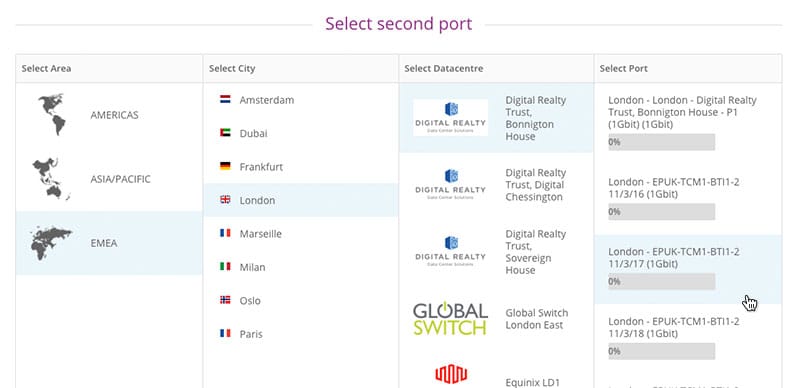Click usage bar under 11/3/16 port
The image size is (800, 388).
(661, 211)
